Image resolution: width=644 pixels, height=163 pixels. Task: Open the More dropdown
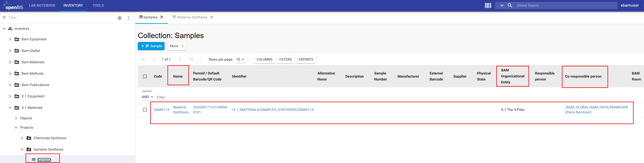(177, 46)
